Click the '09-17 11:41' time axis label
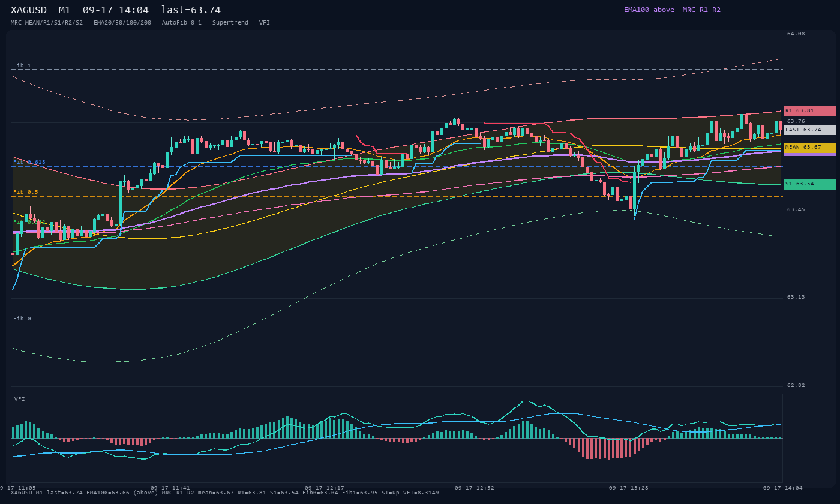The image size is (840, 504). 170,488
